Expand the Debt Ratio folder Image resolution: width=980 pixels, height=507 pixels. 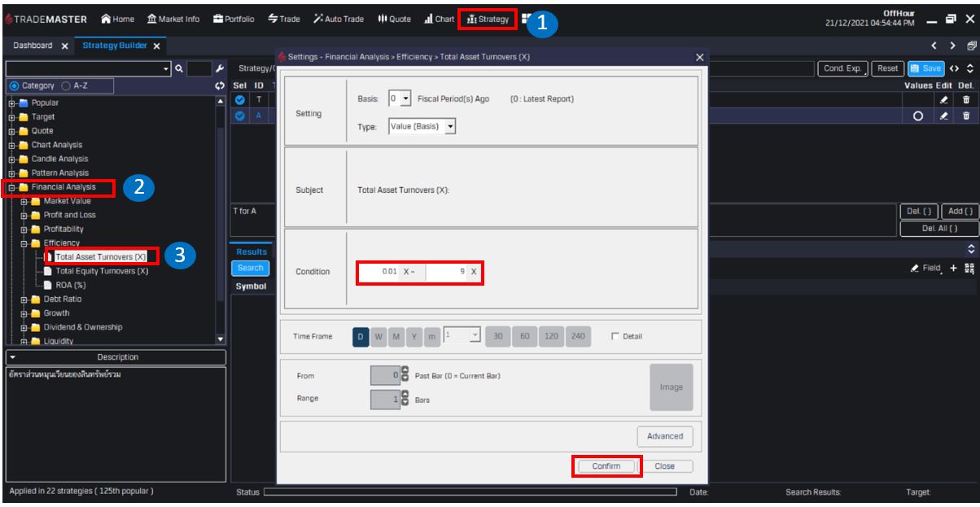pyautogui.click(x=24, y=299)
